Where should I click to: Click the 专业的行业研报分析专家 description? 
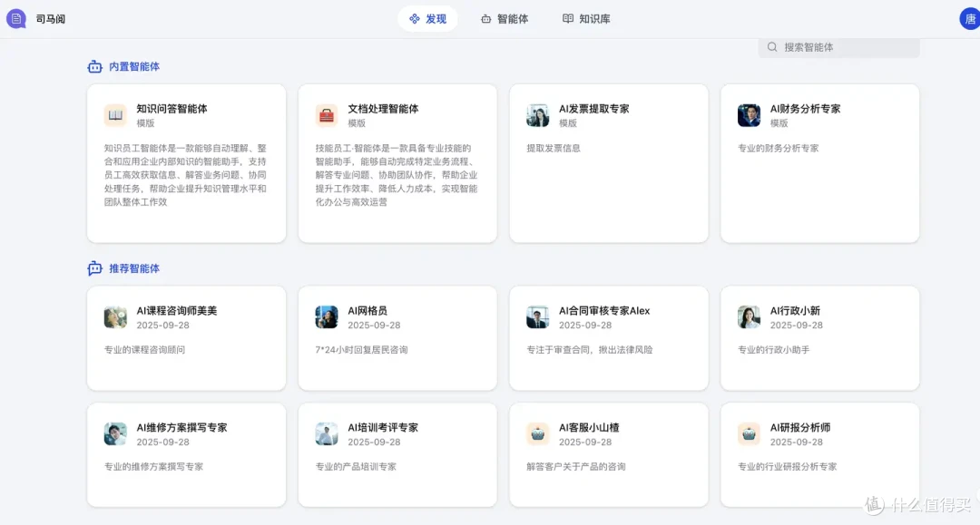pyautogui.click(x=787, y=467)
